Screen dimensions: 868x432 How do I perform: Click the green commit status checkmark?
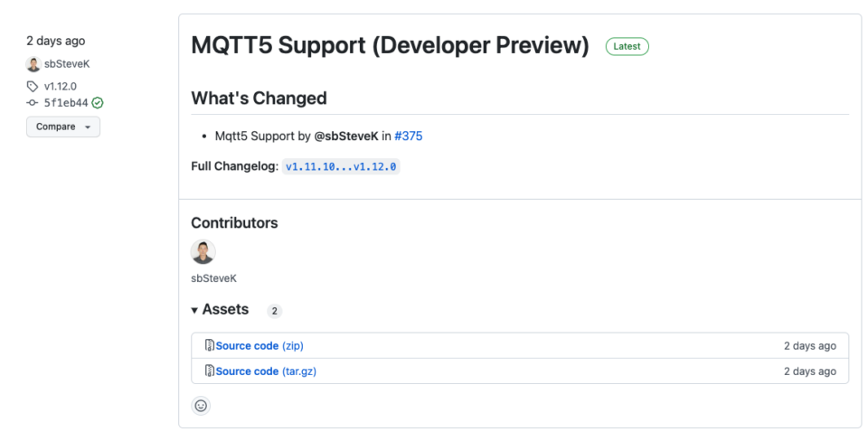pos(98,103)
